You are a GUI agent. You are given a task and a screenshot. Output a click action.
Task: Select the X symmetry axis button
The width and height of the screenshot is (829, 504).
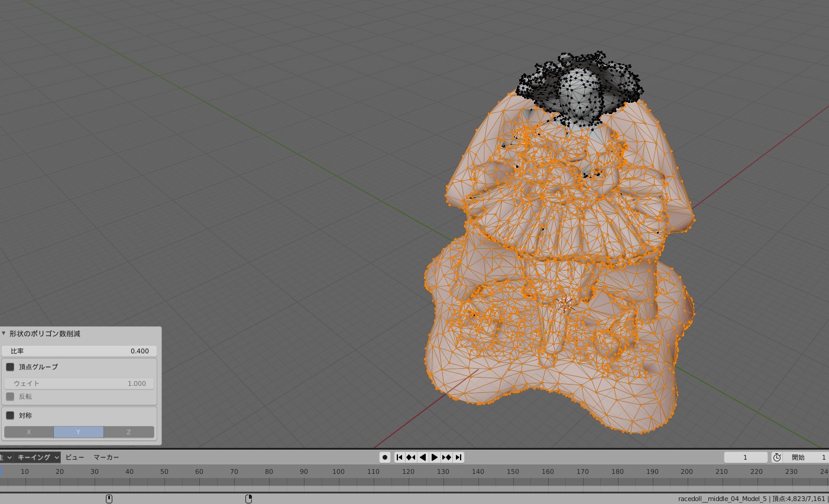click(29, 432)
